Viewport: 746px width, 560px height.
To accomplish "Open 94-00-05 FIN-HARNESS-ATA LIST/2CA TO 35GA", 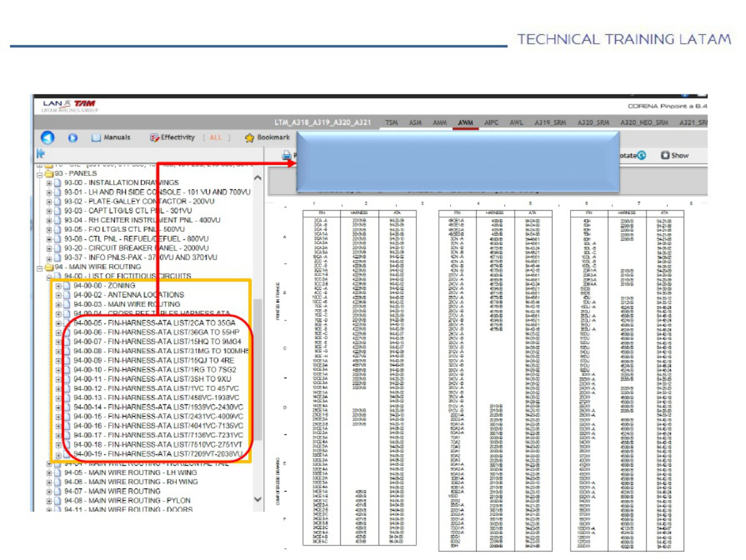I will pos(154,323).
